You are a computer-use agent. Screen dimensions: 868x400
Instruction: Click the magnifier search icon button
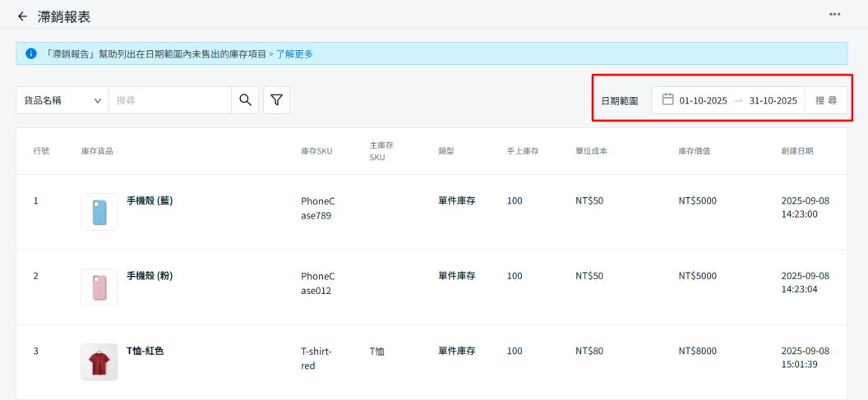(245, 100)
